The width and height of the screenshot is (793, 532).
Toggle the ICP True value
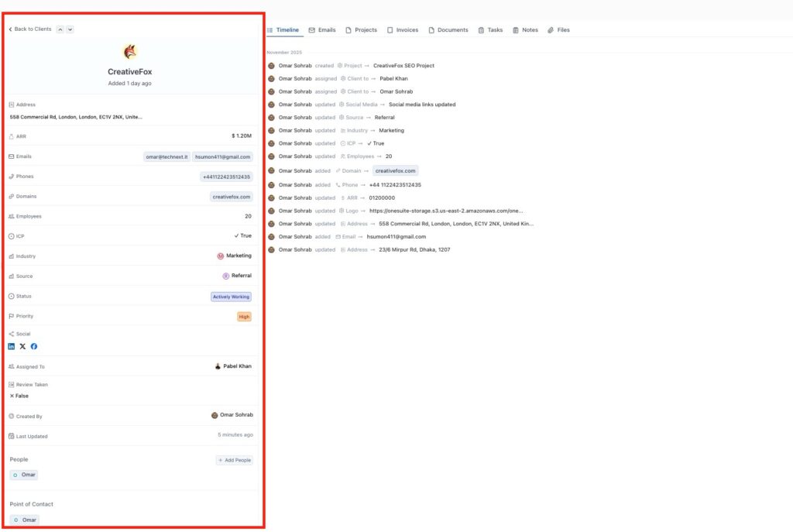coord(244,236)
